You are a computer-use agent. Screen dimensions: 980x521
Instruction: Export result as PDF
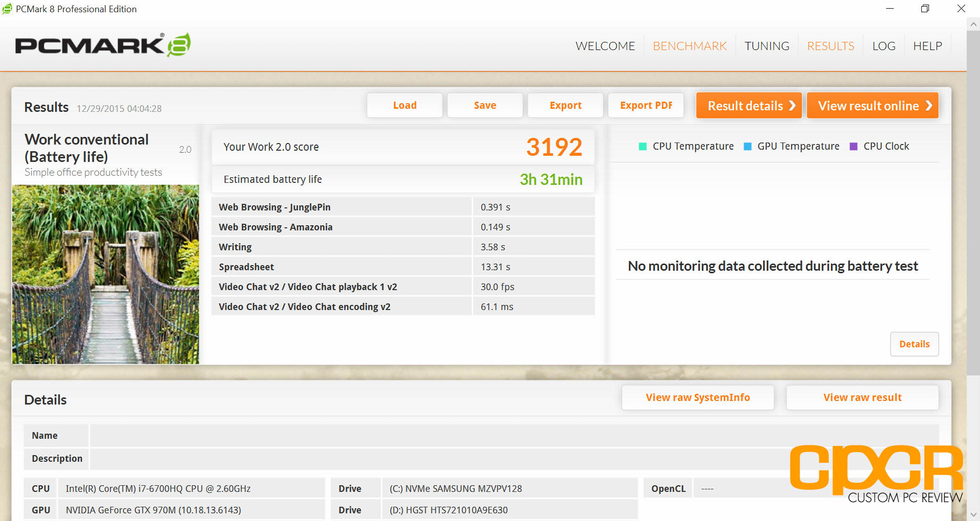pos(646,105)
